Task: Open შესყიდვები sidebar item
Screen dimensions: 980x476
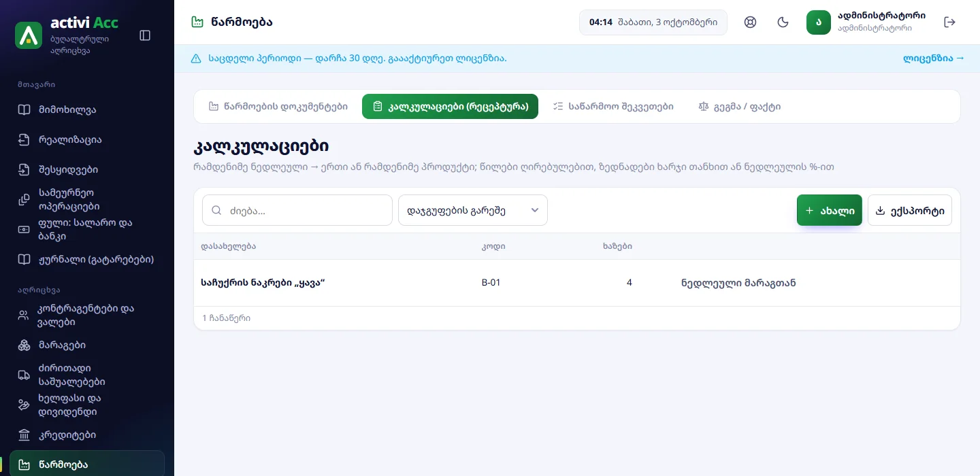Action: pyautogui.click(x=87, y=170)
